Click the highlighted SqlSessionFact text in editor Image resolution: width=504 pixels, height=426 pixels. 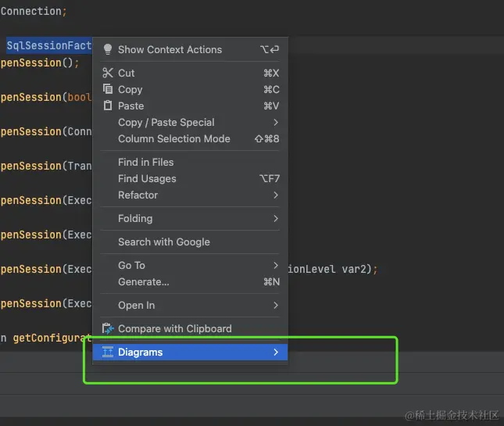tap(48, 46)
